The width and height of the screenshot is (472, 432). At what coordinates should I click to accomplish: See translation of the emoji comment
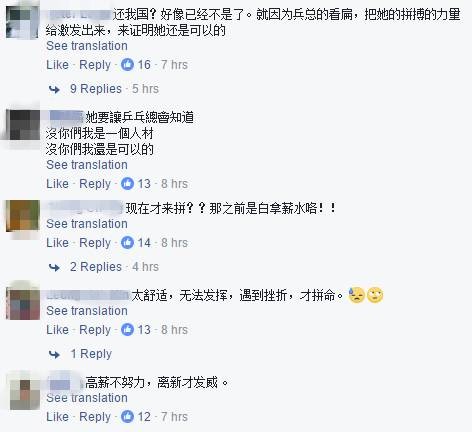[87, 311]
